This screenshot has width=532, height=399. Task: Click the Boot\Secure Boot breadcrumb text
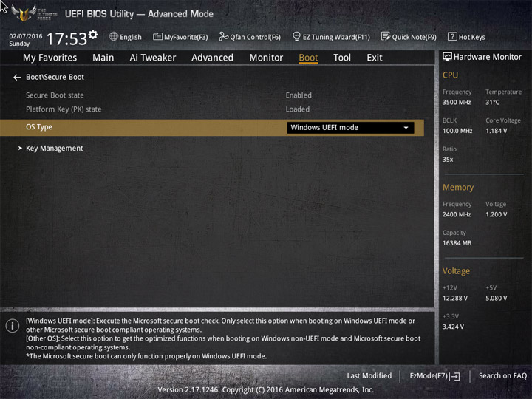55,77
